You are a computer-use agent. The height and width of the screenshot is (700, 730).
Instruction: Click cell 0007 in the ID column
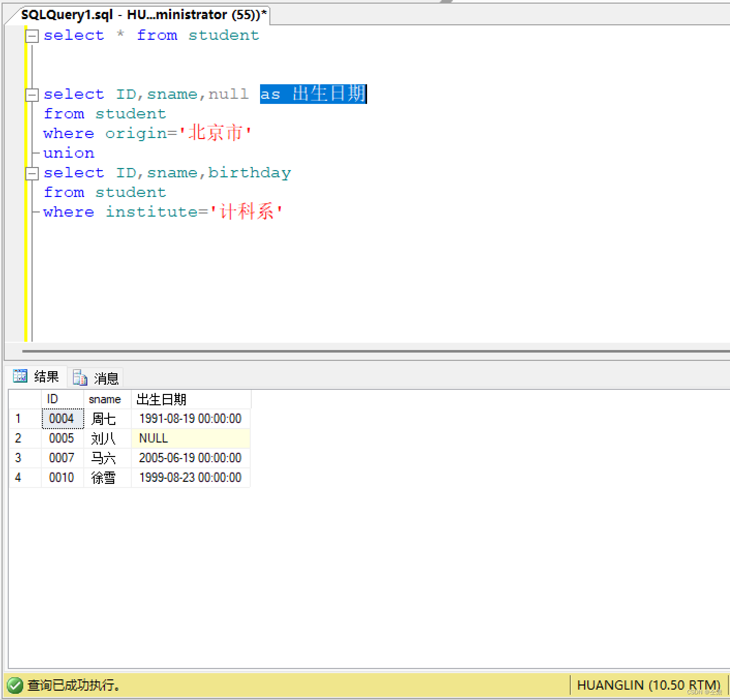[63, 458]
